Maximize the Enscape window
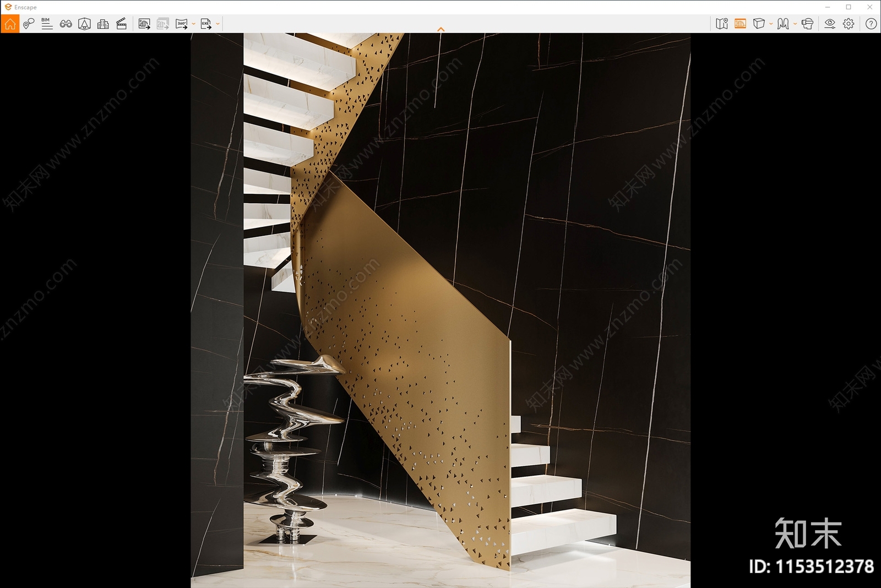The image size is (881, 588). 849,7
